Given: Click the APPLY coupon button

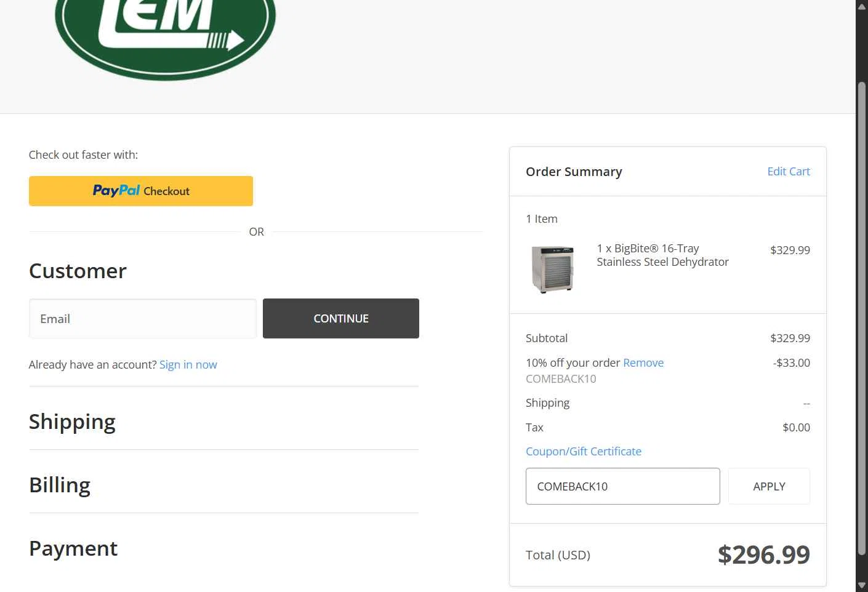Looking at the screenshot, I should pyautogui.click(x=769, y=486).
